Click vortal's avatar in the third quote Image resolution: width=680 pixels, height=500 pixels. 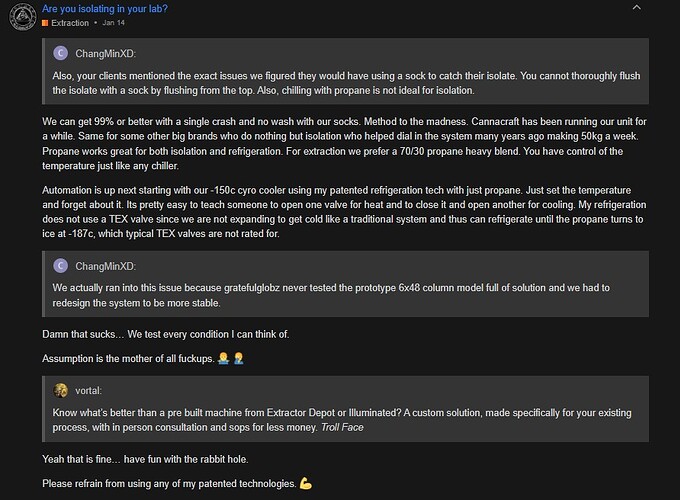tap(61, 390)
